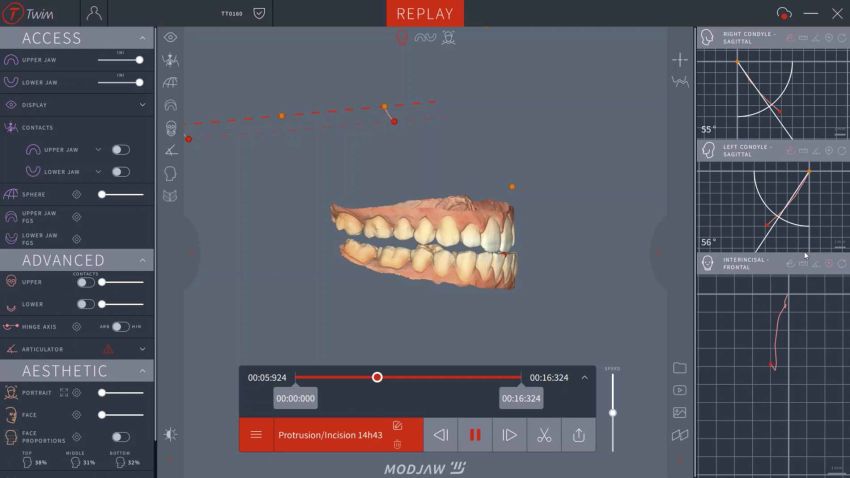Step to next frame
Viewport: 850px width, 478px height.
tap(509, 435)
